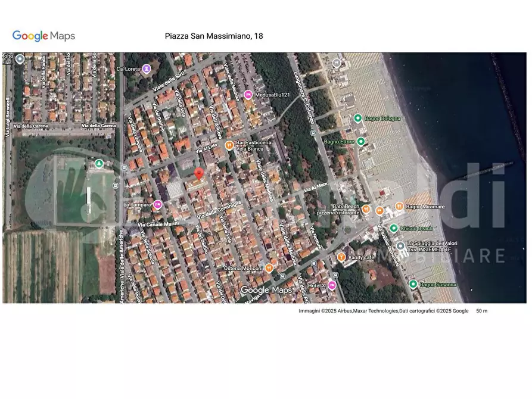This screenshot has height=399, width=532.
Task: Click the Bagno Bologna beach marker
Action: click(x=359, y=117)
